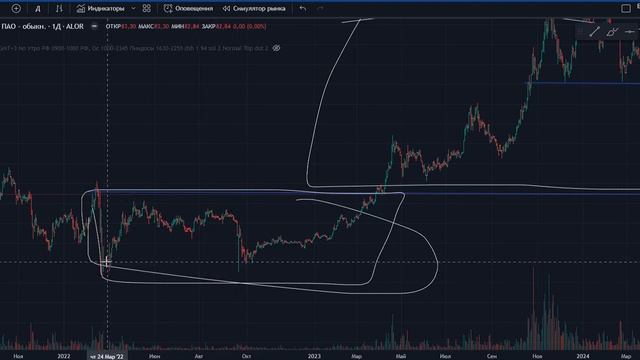The width and height of the screenshot is (640, 360).
Task: Start the Симулятор рынка replay
Action: pos(254,8)
